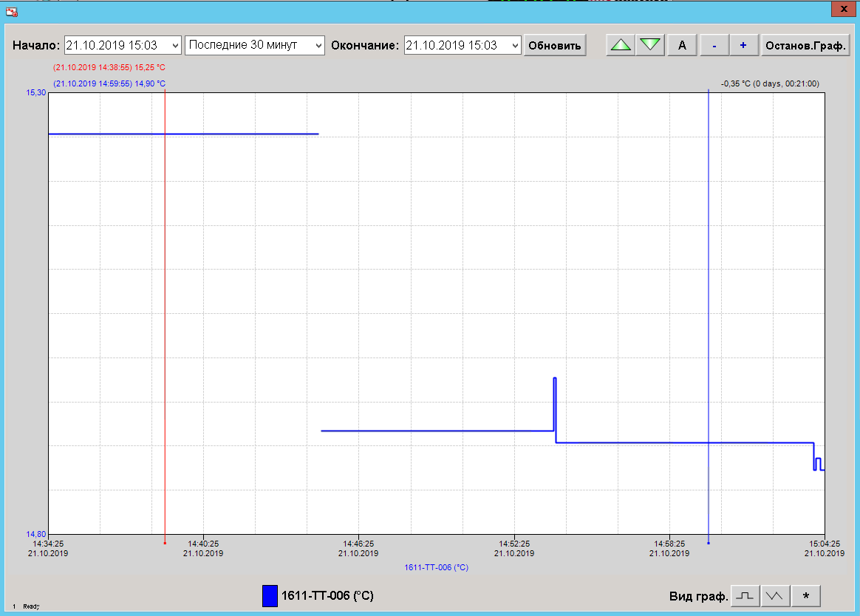Click the blue 1611-TT-006 axis caption under chart
The height and width of the screenshot is (616, 860).
pos(436,567)
